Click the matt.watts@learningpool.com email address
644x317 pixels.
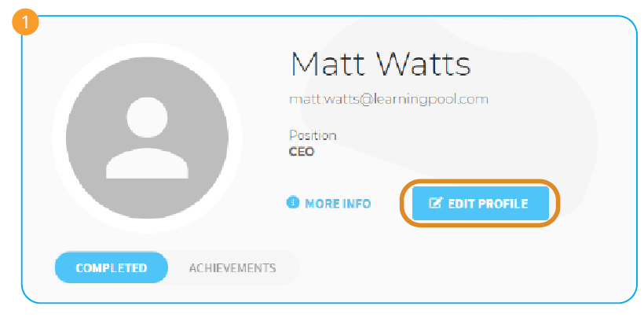pyautogui.click(x=389, y=99)
